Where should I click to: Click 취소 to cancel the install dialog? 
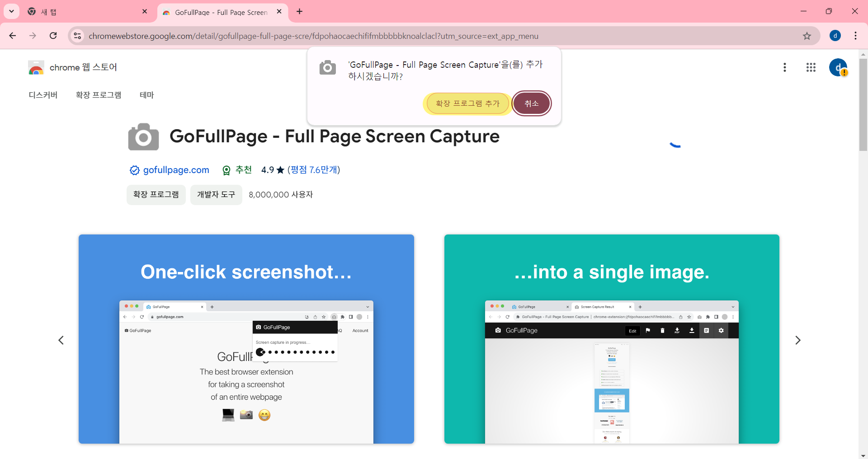click(532, 103)
